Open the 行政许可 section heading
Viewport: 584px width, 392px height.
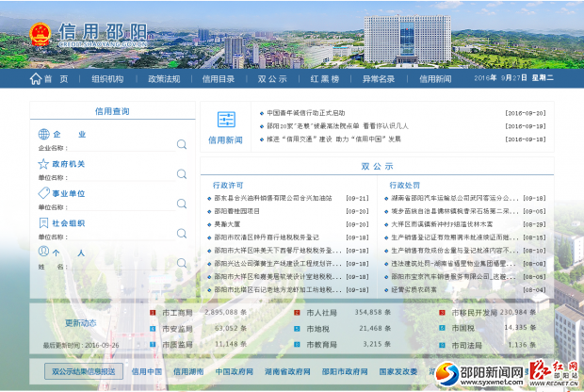click(228, 186)
